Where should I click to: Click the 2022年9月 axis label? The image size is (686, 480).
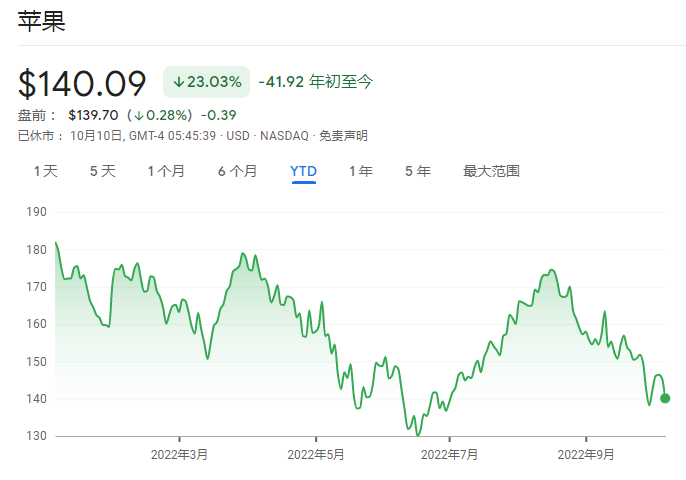pyautogui.click(x=586, y=455)
